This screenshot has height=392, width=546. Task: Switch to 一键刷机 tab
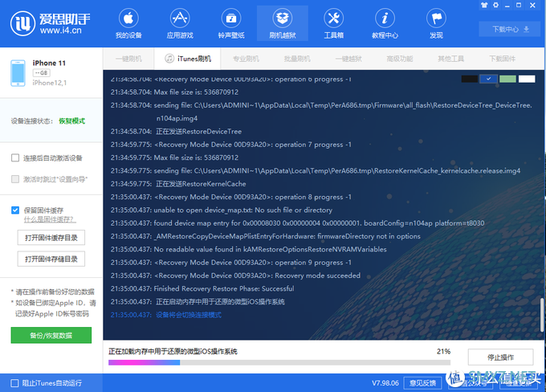[128, 59]
